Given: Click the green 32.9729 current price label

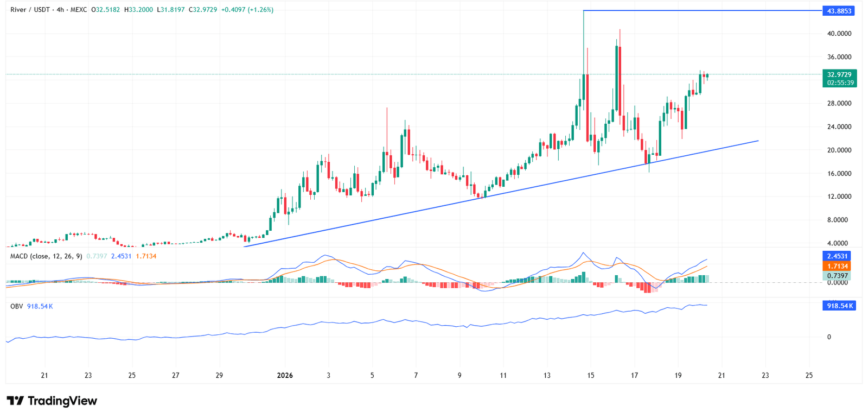Looking at the screenshot, I should (x=838, y=74).
